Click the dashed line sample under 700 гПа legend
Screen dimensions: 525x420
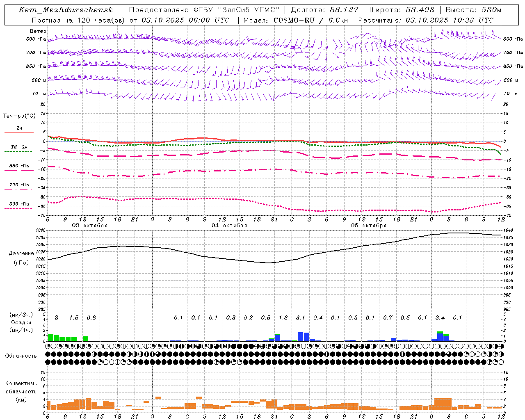(18, 189)
